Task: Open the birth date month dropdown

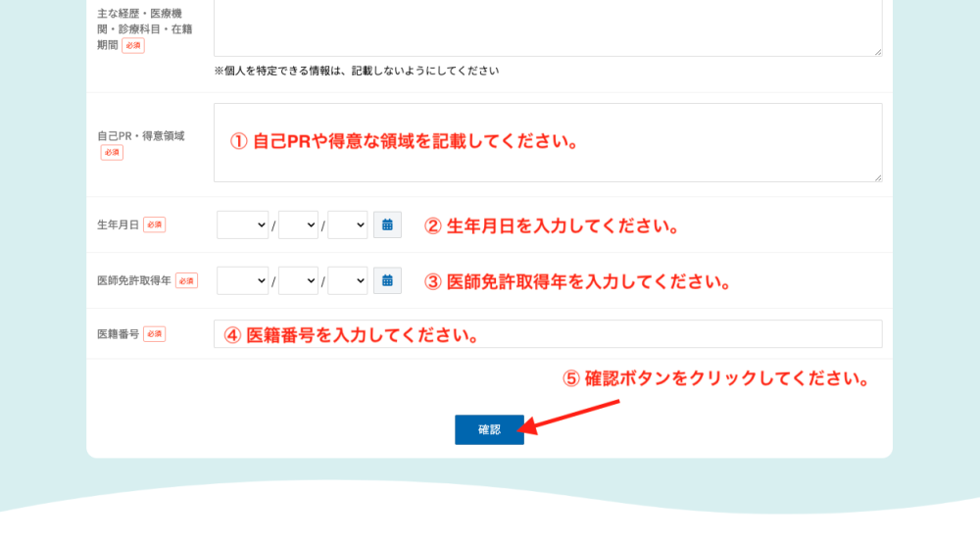Action: pyautogui.click(x=298, y=225)
